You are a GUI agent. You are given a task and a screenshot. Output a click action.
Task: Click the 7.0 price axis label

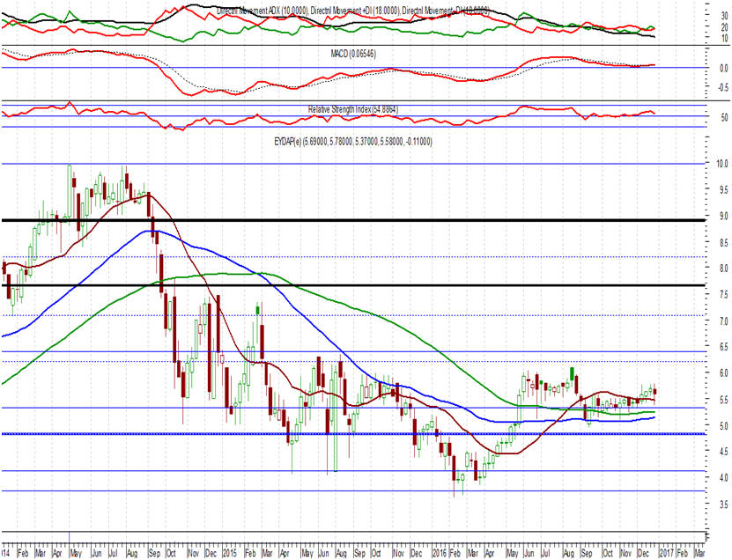[723, 321]
